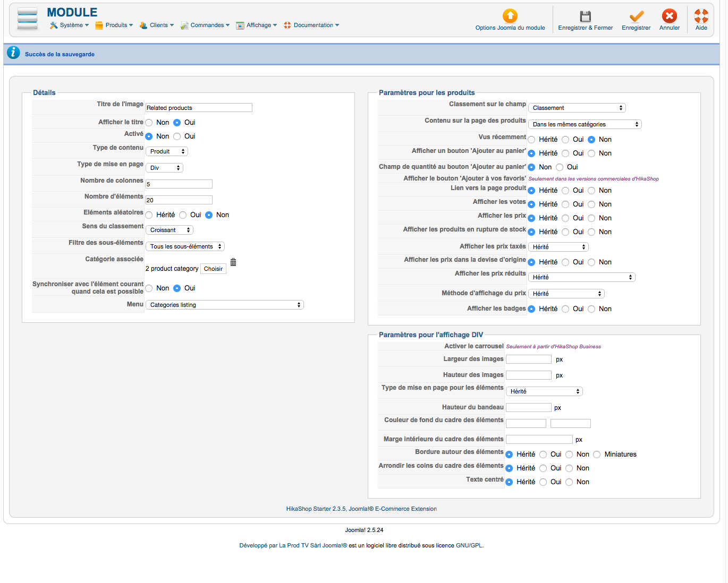This screenshot has width=728, height=583.
Task: Click the Enregistrer & Fermer floppy icon
Action: point(585,16)
